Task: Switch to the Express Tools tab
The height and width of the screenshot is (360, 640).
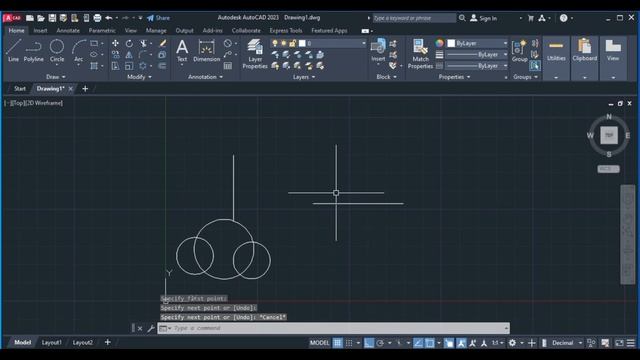Action: point(286,31)
